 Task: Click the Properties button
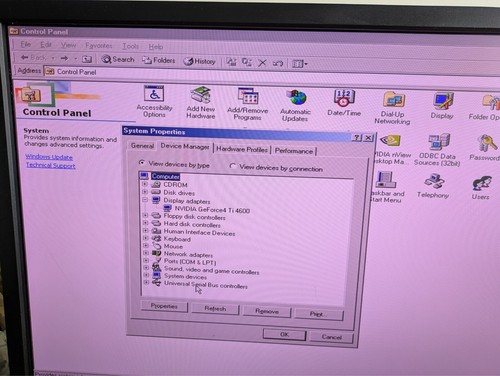click(164, 306)
